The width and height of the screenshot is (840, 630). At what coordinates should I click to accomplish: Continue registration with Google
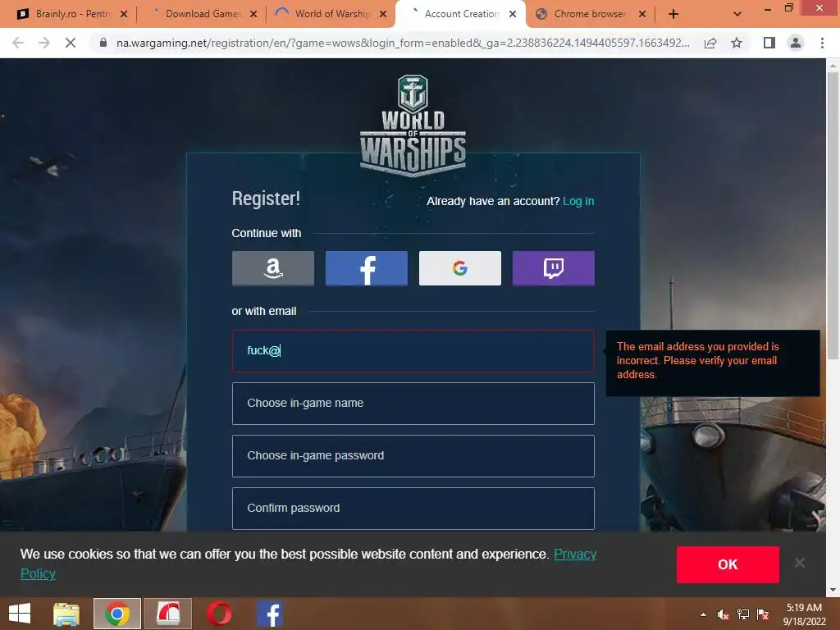tap(459, 268)
